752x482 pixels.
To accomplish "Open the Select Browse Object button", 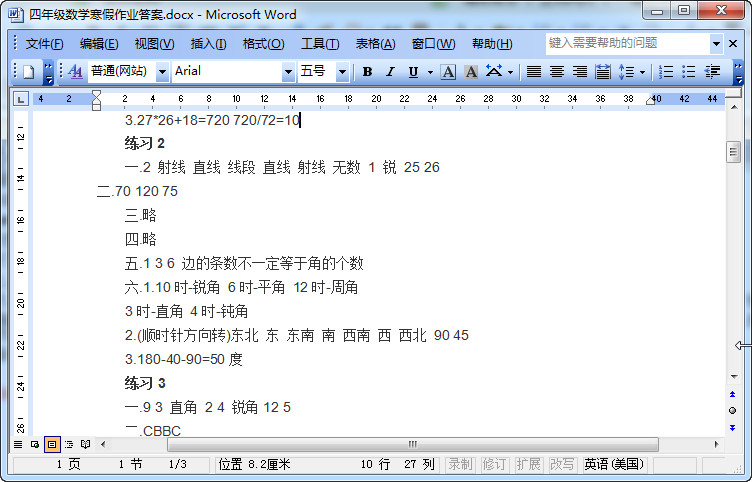I will 733,411.
